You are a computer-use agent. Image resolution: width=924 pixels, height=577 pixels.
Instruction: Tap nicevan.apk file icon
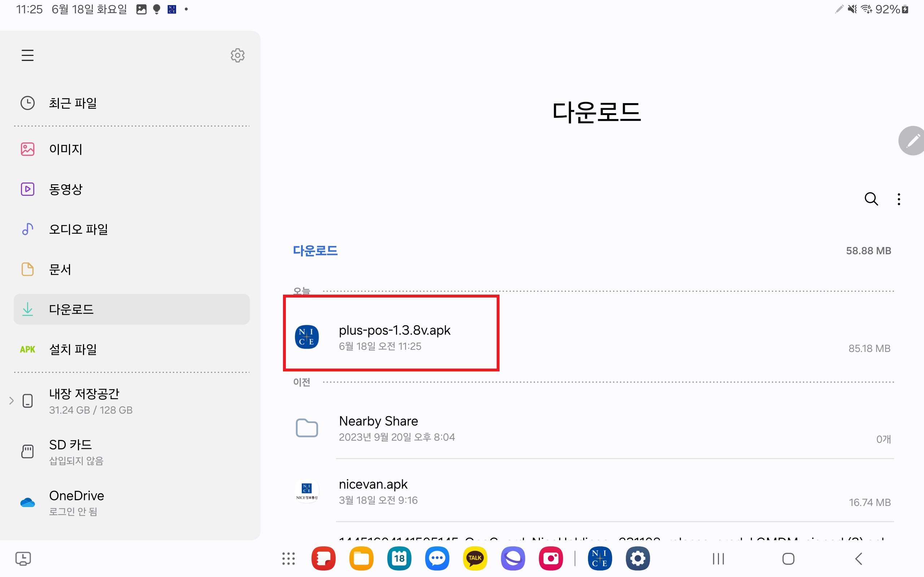click(306, 492)
